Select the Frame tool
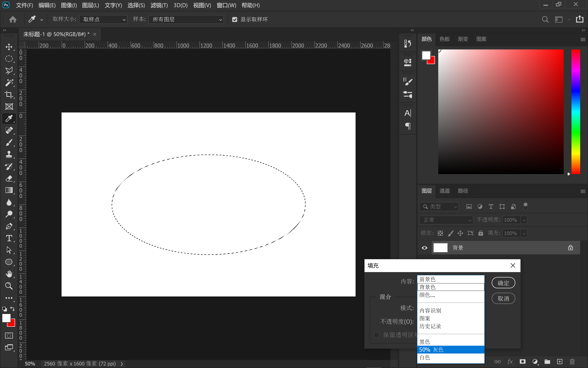588x368 pixels. 9,106
